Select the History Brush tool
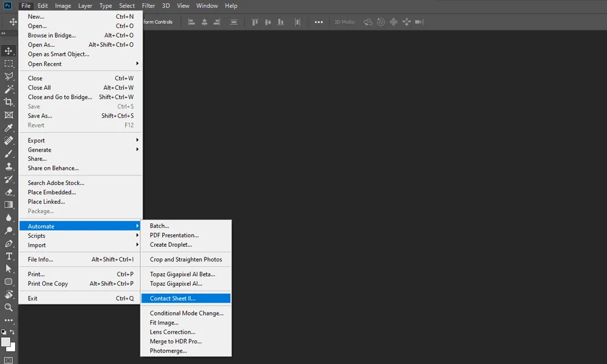607x364 pixels. (8, 179)
